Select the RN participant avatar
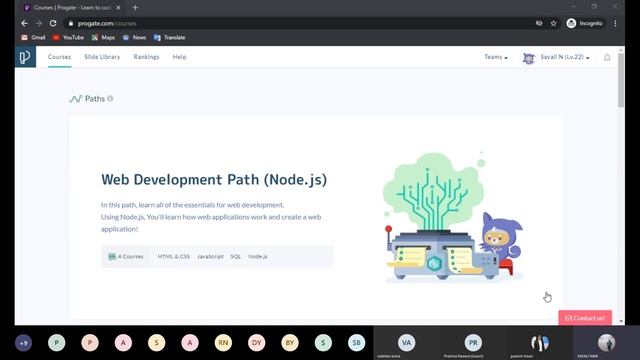640x360 pixels. (x=223, y=343)
